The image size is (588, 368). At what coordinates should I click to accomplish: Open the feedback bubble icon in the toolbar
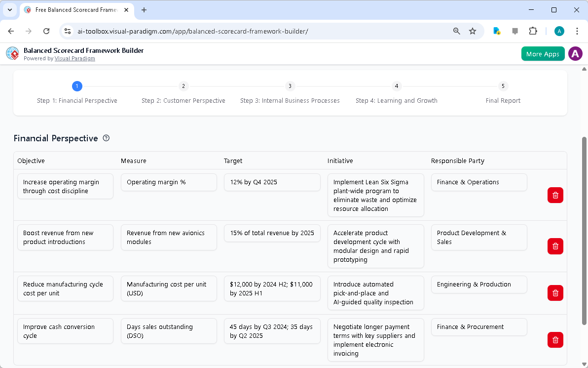pos(515,31)
